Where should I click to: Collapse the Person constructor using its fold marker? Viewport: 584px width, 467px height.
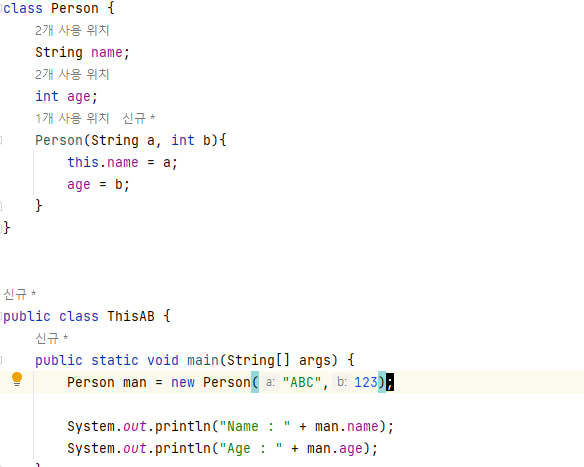[1, 140]
